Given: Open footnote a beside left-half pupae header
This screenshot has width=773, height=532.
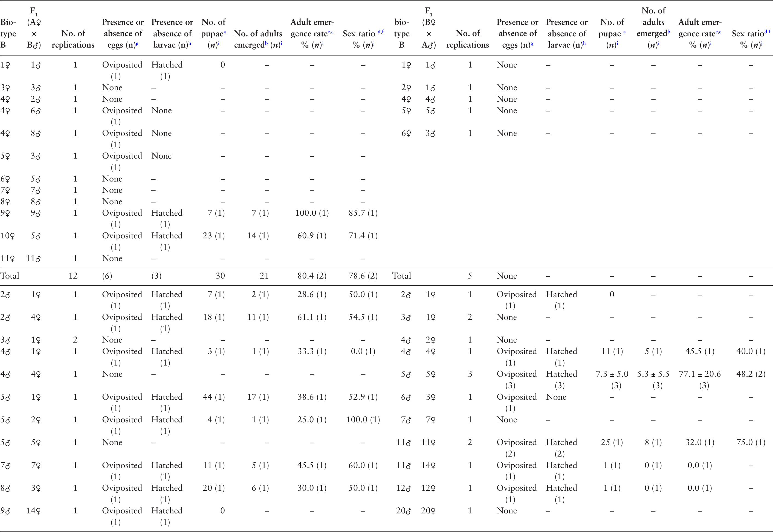Looking at the screenshot, I should [225, 32].
